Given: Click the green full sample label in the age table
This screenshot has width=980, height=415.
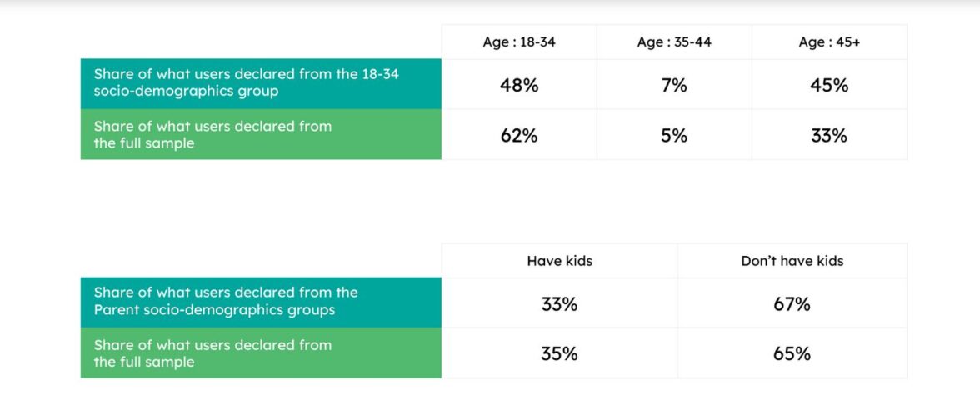Looking at the screenshot, I should coord(261,135).
